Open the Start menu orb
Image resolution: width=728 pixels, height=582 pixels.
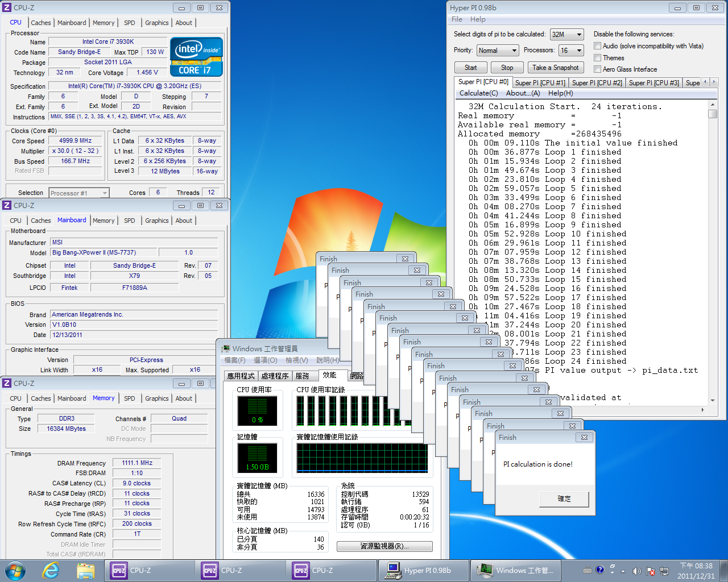[x=15, y=570]
